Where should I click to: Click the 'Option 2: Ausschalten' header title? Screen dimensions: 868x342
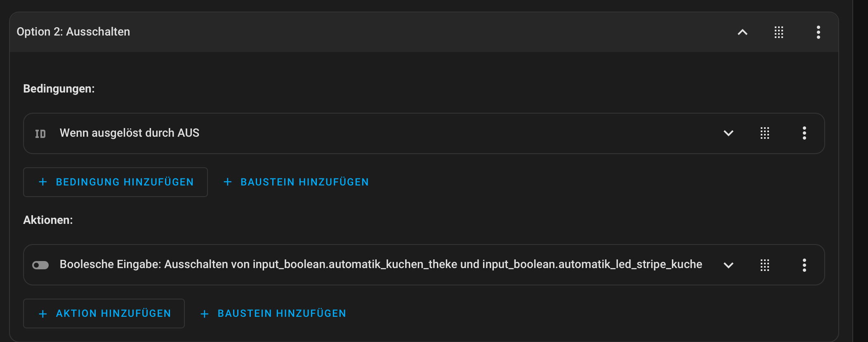pos(73,32)
